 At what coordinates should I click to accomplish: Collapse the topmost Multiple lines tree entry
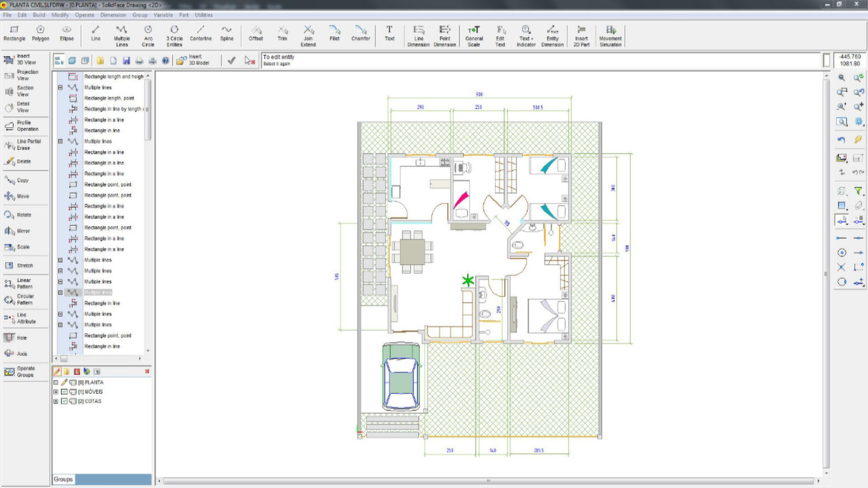[x=60, y=87]
